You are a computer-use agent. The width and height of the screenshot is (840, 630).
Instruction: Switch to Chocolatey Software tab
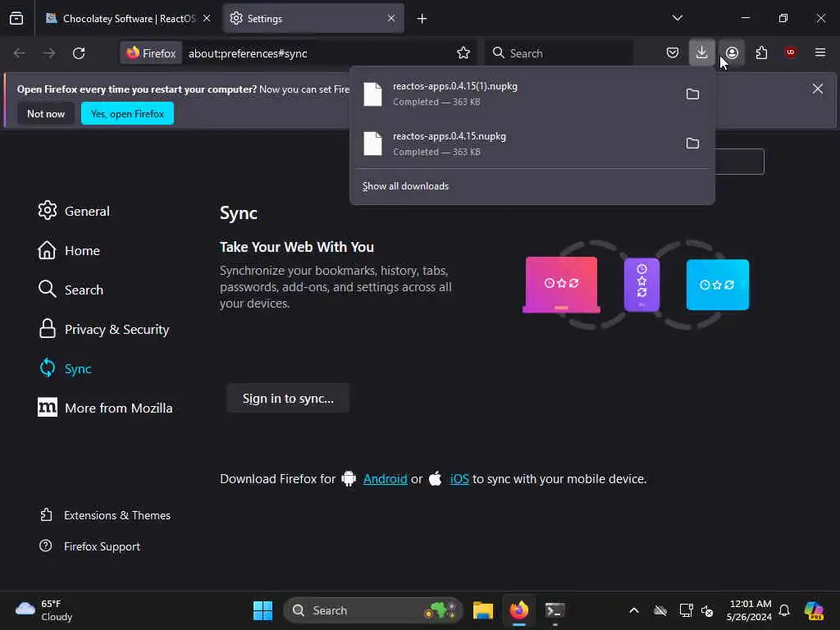(x=129, y=18)
